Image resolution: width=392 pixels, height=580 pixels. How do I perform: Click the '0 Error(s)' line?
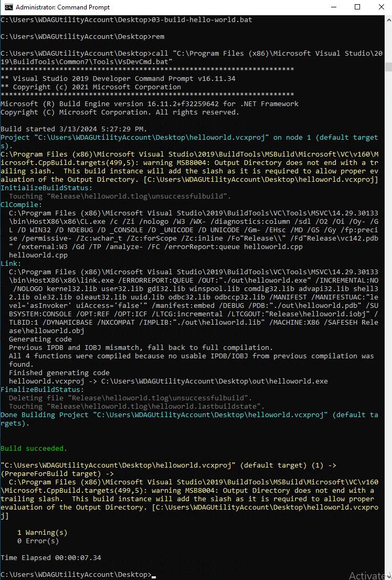[x=38, y=541]
